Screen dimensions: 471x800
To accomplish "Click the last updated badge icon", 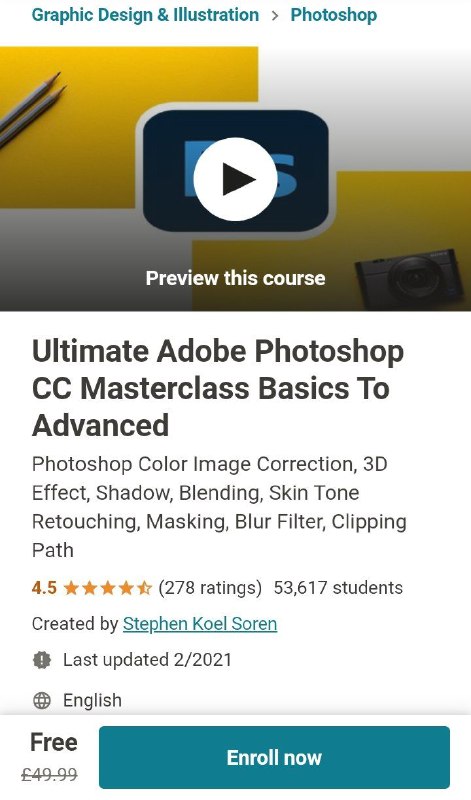I will click(42, 660).
